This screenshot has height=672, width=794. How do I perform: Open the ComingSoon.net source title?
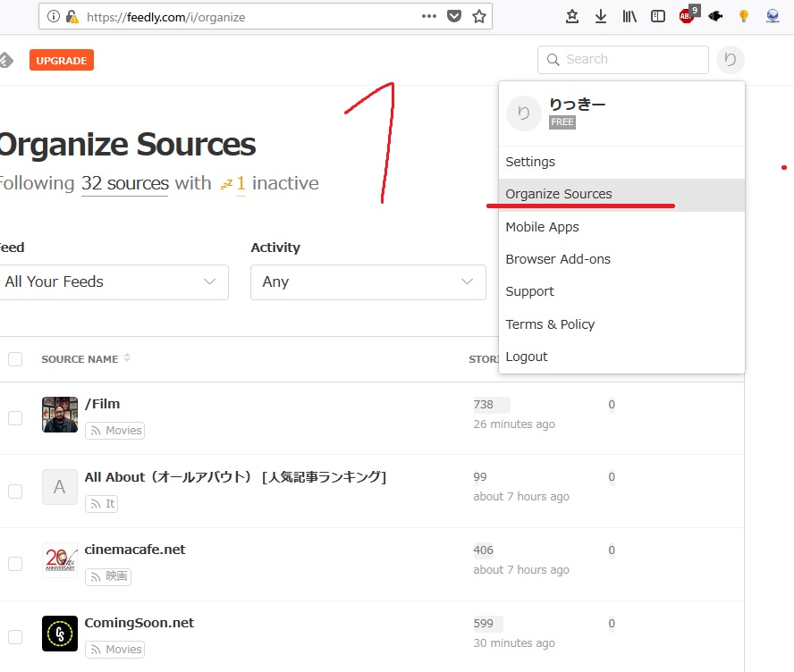139,623
